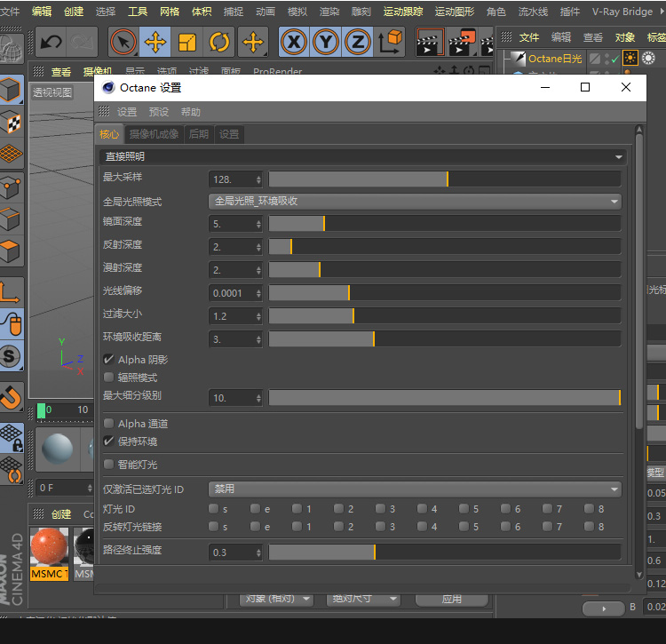Check 反转灯光链接 checkbox e
666x644 pixels.
[255, 527]
